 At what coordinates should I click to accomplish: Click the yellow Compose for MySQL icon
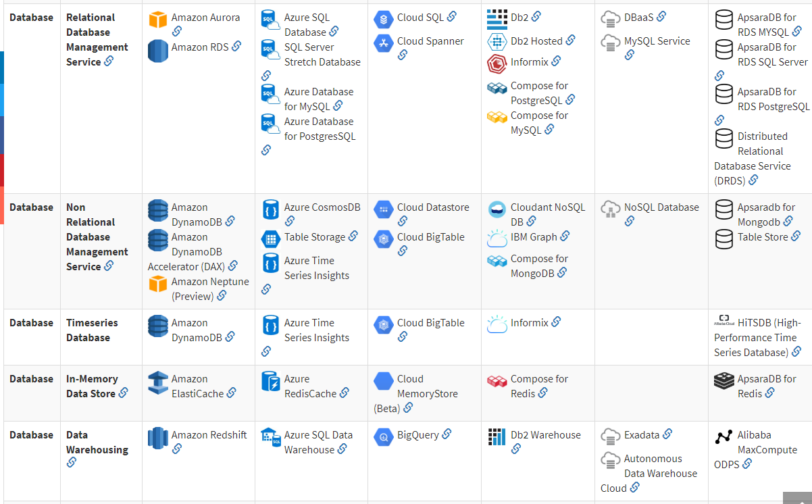pyautogui.click(x=497, y=118)
